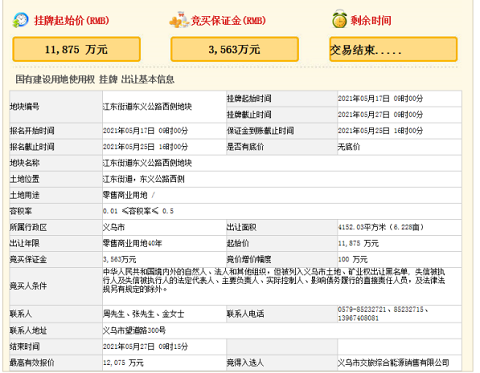This screenshot has width=480, height=373.
Task: Click the 是否有底价 label
Action: 245,147
